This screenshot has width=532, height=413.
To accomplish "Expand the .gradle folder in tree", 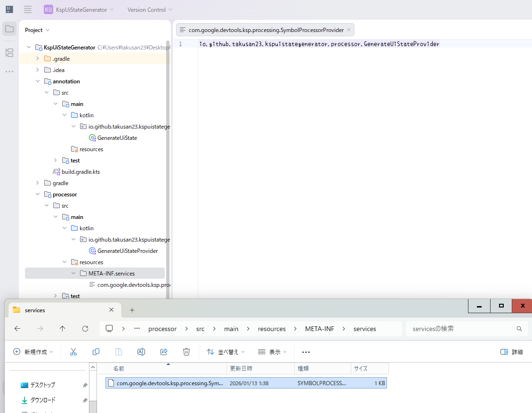I will (38, 59).
